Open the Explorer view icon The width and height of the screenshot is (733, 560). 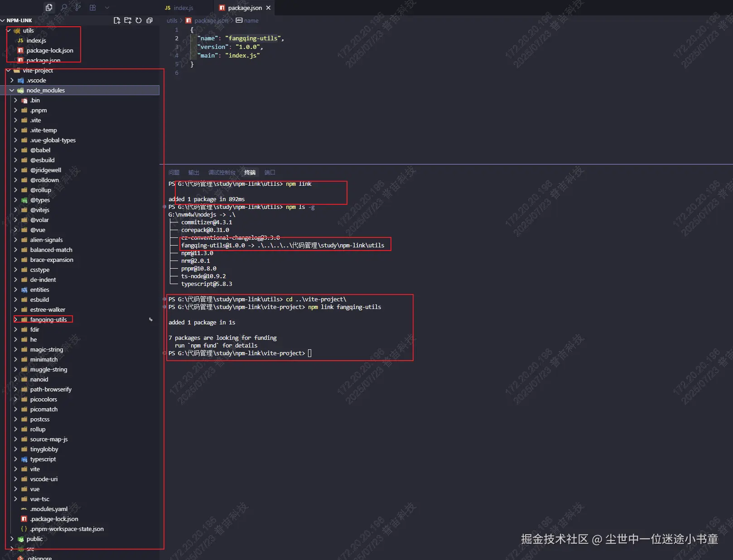(x=49, y=7)
